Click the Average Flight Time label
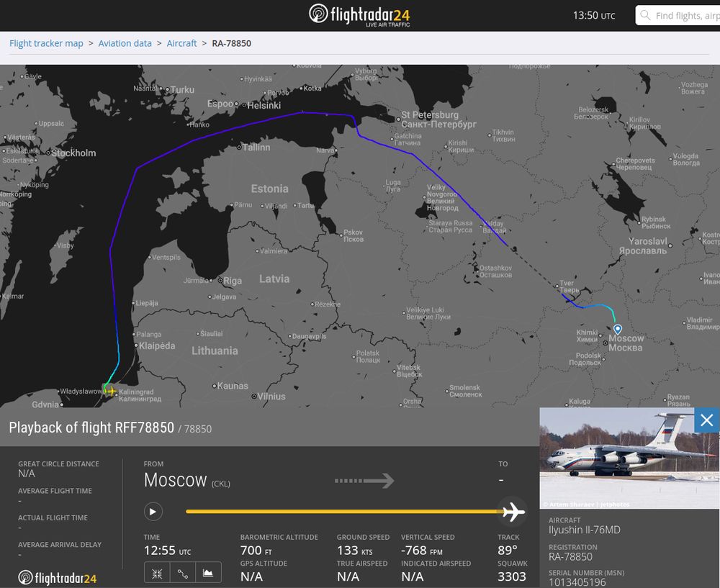Viewport: 720px width, 588px height. point(55,491)
